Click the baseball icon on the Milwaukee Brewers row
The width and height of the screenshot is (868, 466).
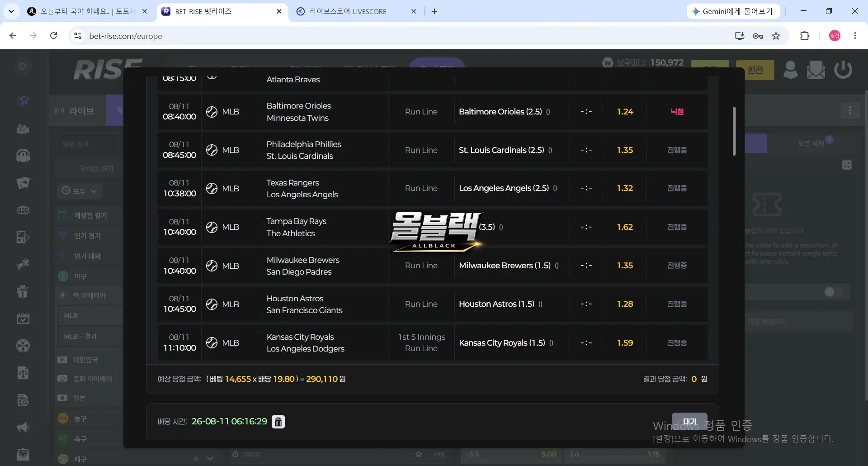(x=212, y=266)
